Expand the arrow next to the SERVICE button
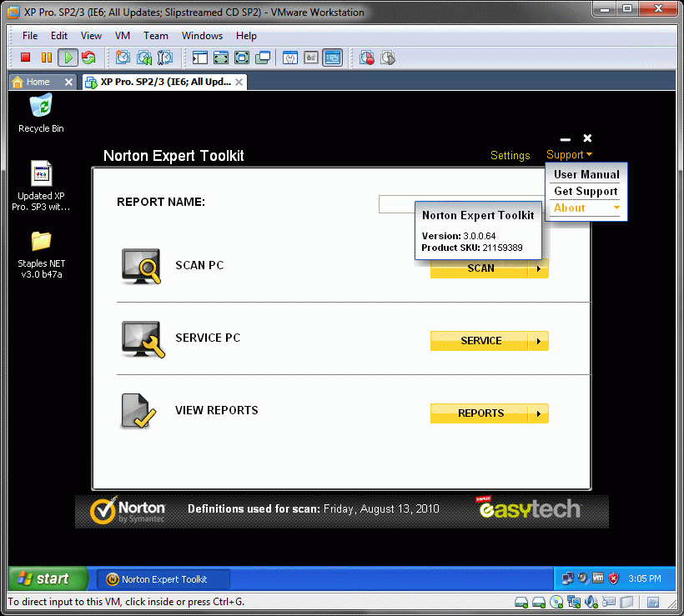684x616 pixels. pyautogui.click(x=539, y=341)
